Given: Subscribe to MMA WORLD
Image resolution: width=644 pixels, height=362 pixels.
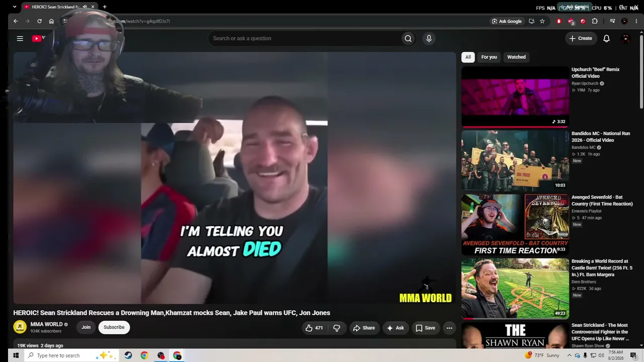Looking at the screenshot, I should tap(114, 327).
